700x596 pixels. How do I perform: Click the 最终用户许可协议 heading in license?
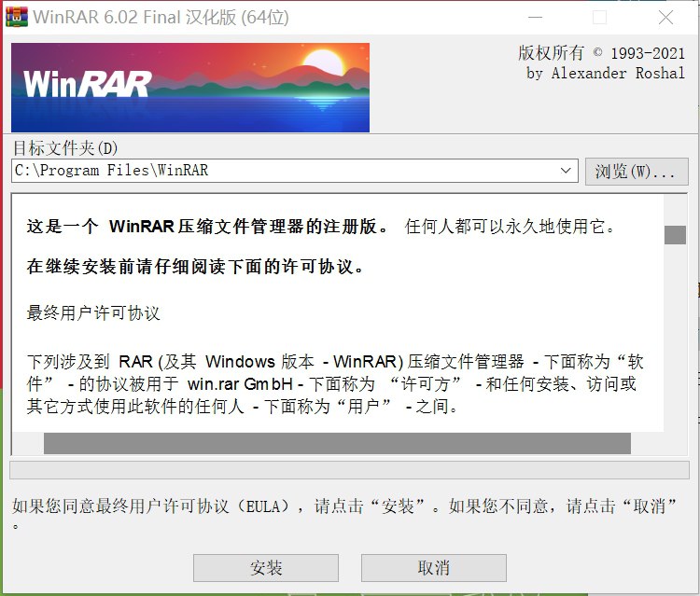pos(93,312)
